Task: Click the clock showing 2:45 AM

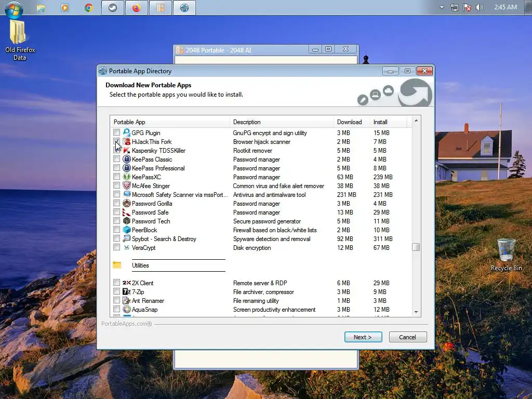Action: (x=506, y=7)
